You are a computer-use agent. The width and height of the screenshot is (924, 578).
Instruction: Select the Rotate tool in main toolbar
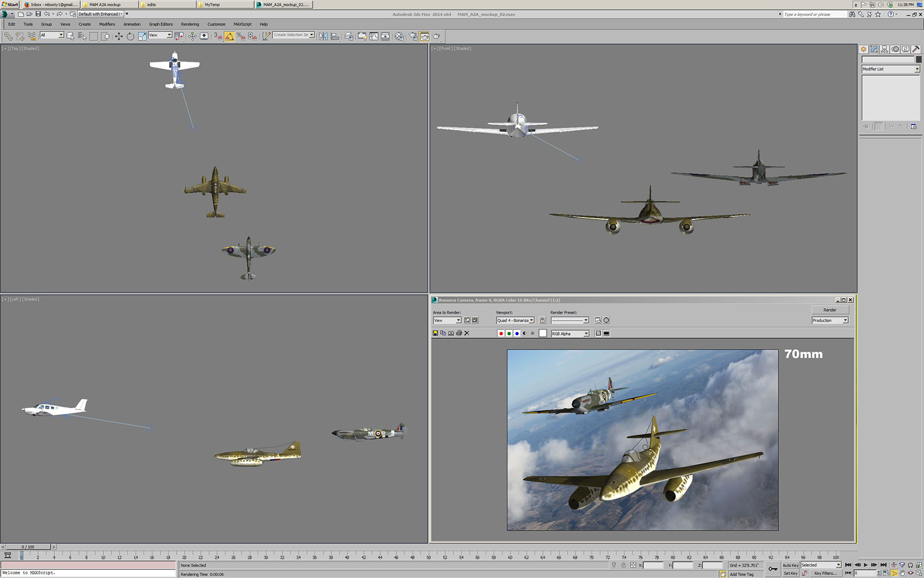click(x=131, y=36)
